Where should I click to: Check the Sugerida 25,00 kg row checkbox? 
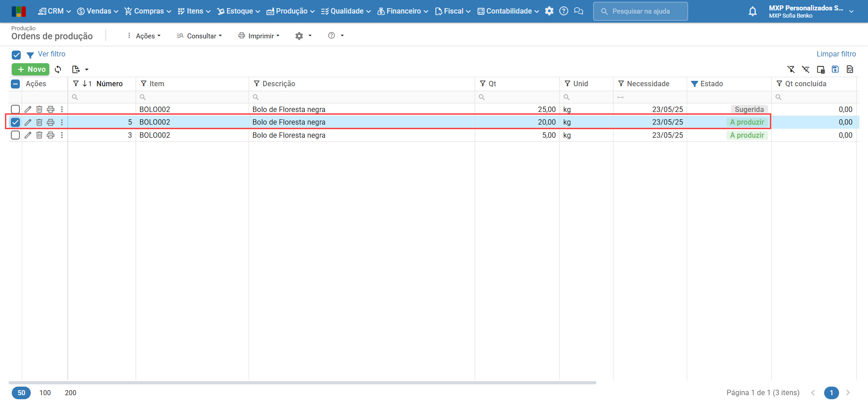point(15,109)
